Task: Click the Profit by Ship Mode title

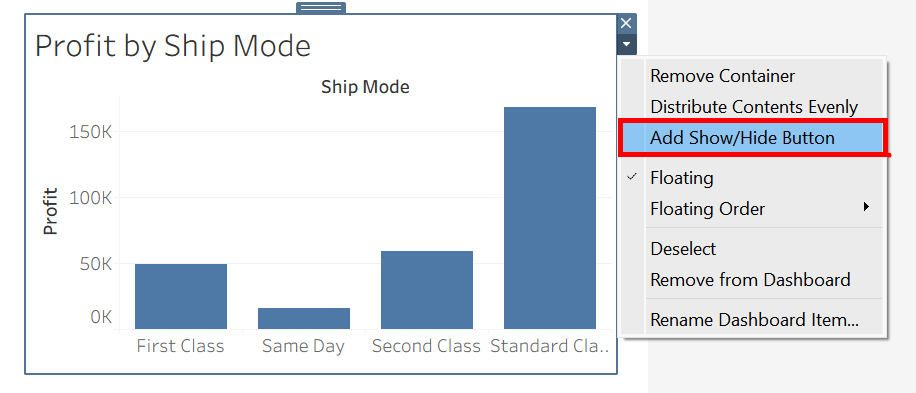Action: point(173,46)
